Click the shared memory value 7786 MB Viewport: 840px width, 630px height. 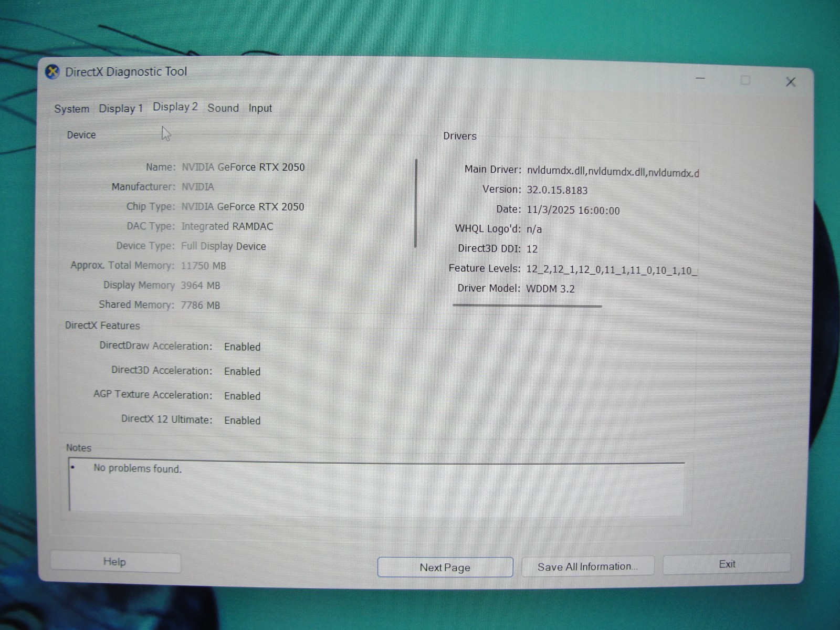coord(201,306)
